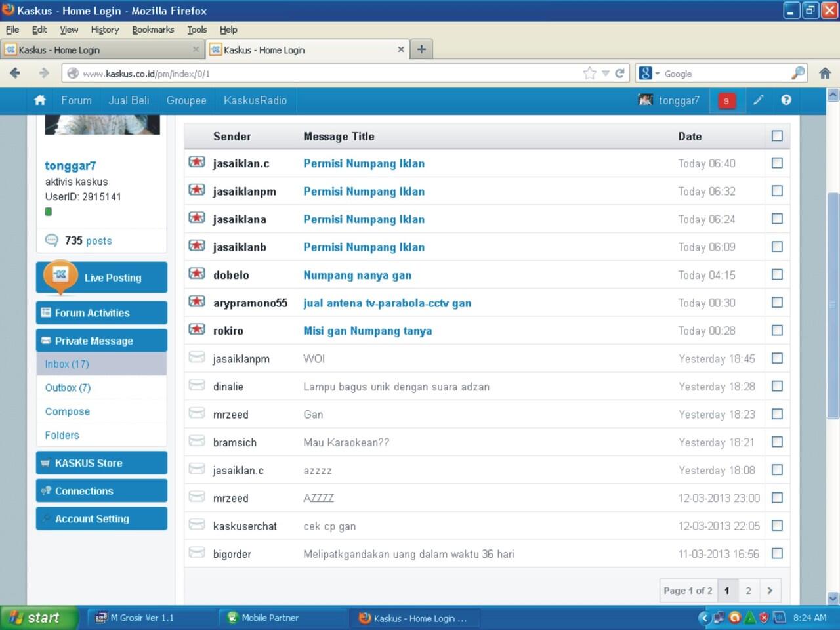Click the Windows start button
Screen dimensions: 840x630
(x=39, y=618)
